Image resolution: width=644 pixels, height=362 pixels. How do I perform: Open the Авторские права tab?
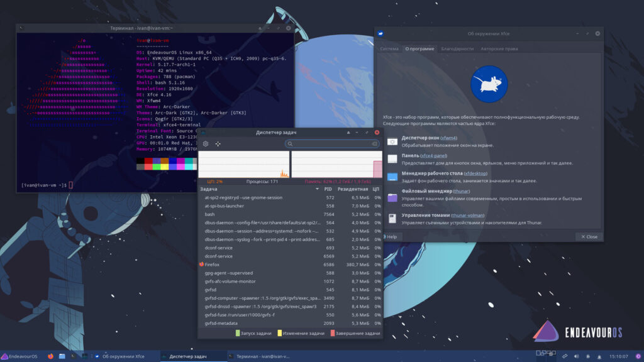click(499, 48)
